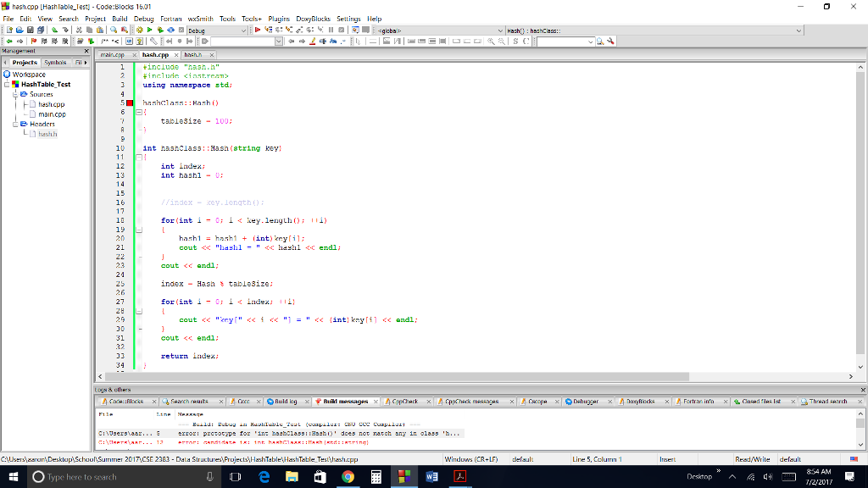868x488 pixels.
Task: Run the program with the green arrow icon
Action: 150,28
